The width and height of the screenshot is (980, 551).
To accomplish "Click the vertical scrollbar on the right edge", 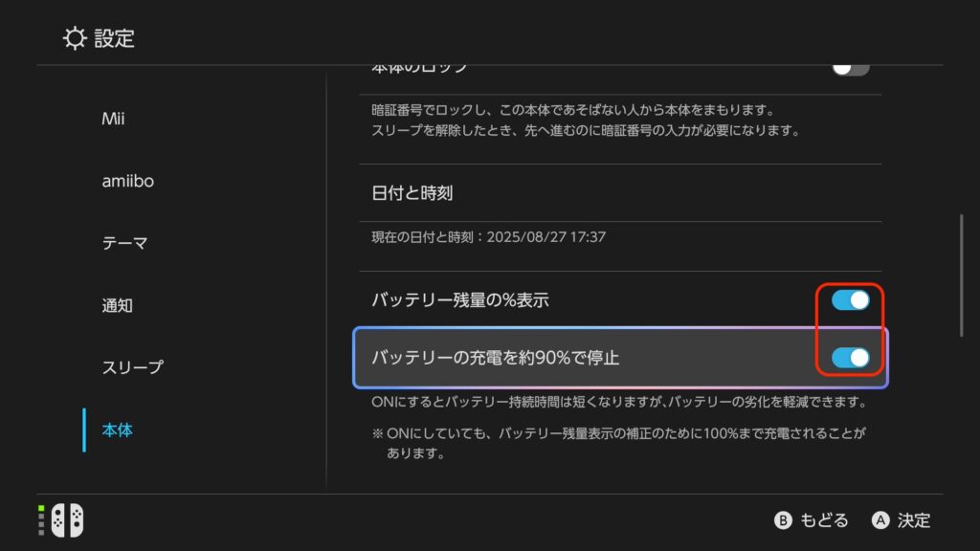I will [x=962, y=275].
